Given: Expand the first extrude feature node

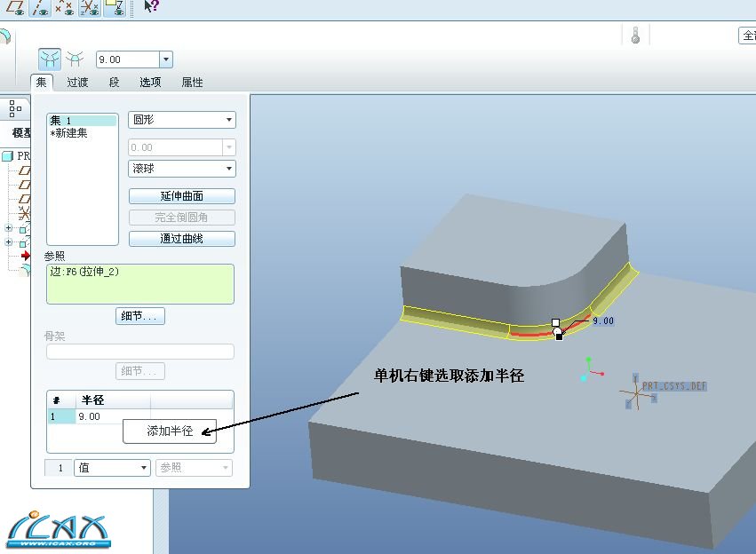Looking at the screenshot, I should tap(9, 227).
